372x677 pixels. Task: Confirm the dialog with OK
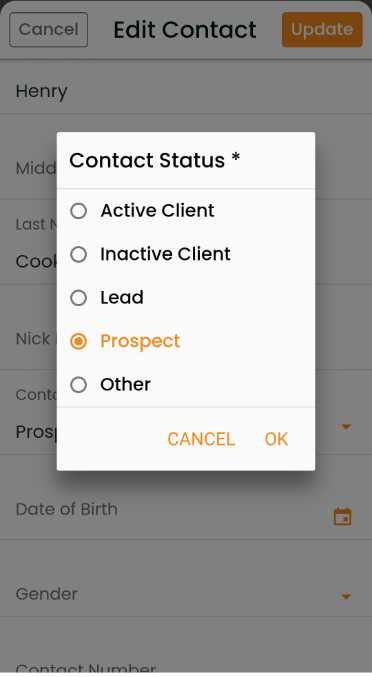(276, 439)
